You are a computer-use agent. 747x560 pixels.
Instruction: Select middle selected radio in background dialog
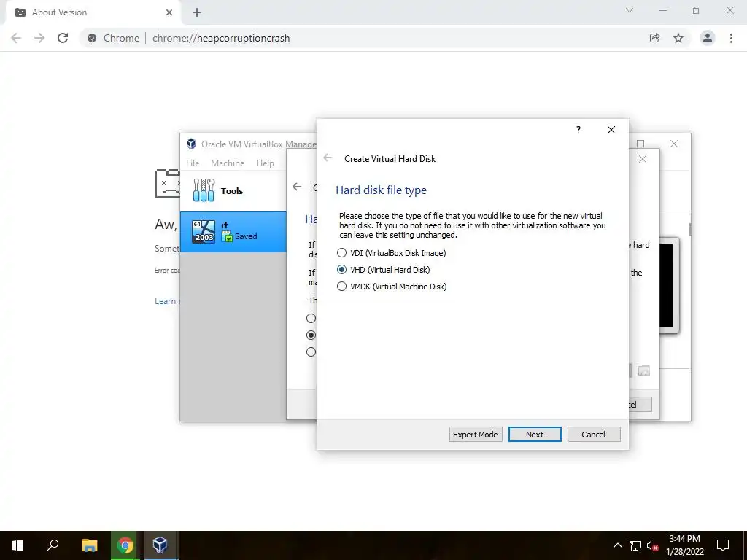[311, 335]
